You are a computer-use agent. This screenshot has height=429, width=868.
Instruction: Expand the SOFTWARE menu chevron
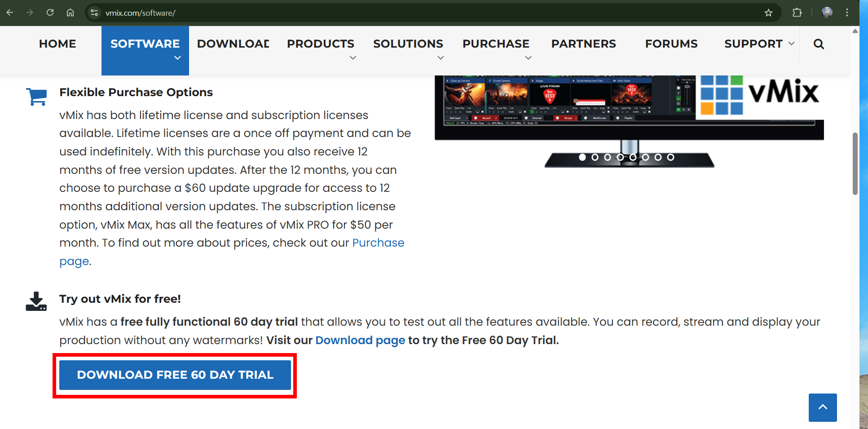point(178,58)
